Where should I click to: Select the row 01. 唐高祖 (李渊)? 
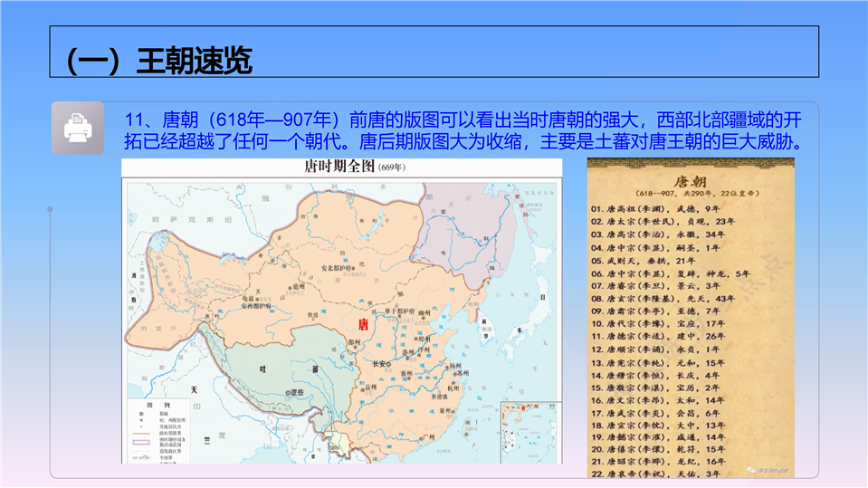(656, 208)
